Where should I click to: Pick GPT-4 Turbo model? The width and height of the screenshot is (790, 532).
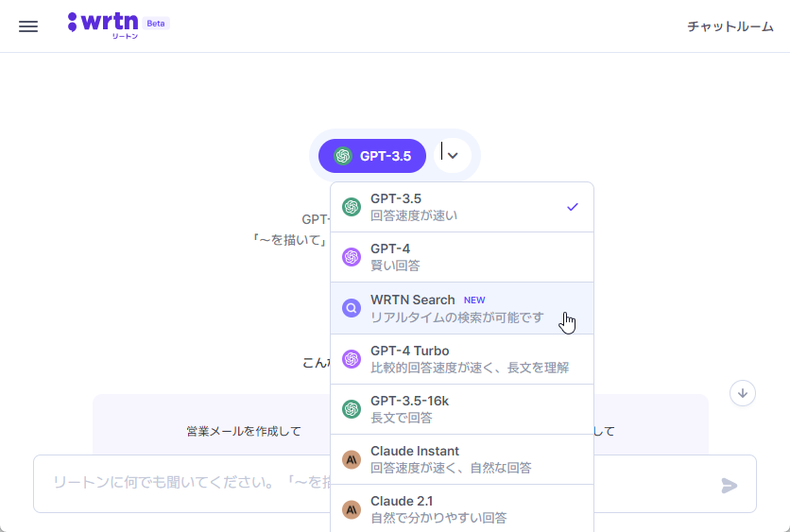coord(462,359)
